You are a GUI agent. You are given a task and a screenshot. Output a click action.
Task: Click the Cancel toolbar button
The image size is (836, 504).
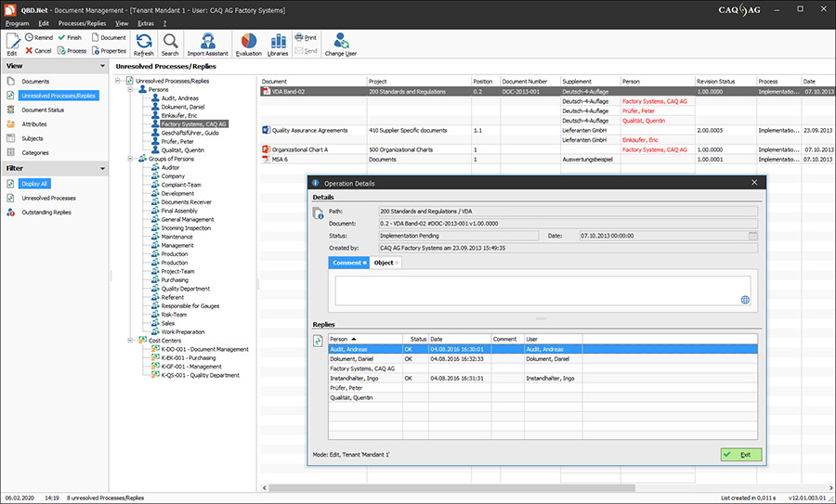(38, 51)
